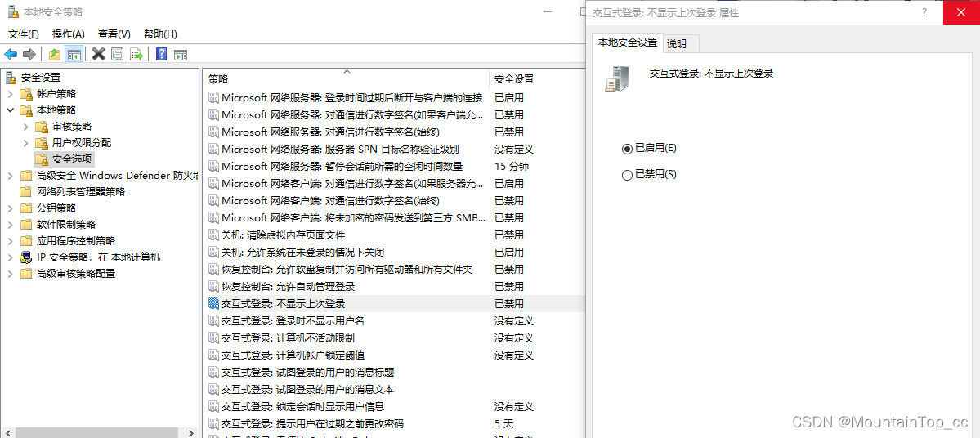Click the 15 分钟 security setting value

coord(511,166)
